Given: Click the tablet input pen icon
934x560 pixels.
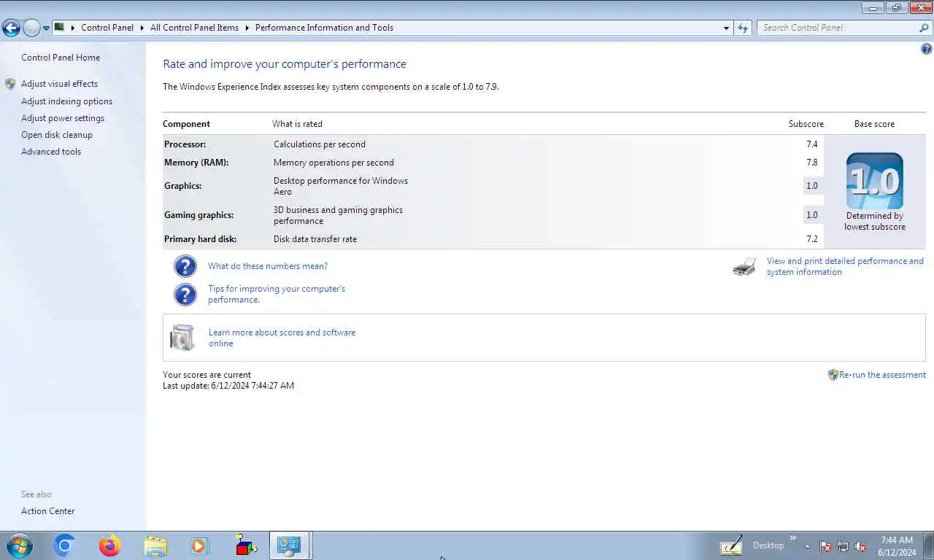Looking at the screenshot, I should [x=731, y=545].
